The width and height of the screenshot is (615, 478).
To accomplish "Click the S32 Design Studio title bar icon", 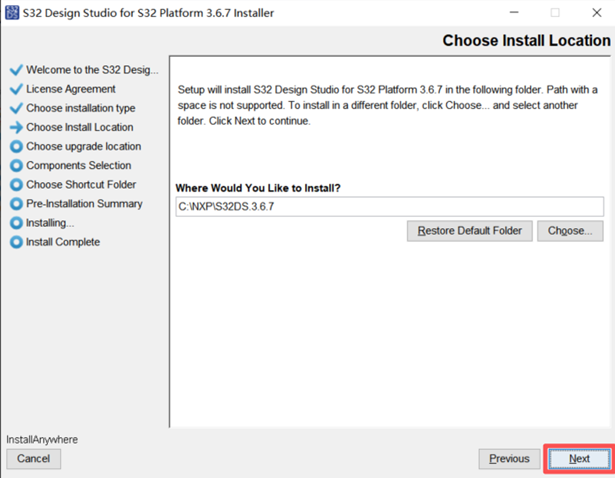I will (12, 13).
